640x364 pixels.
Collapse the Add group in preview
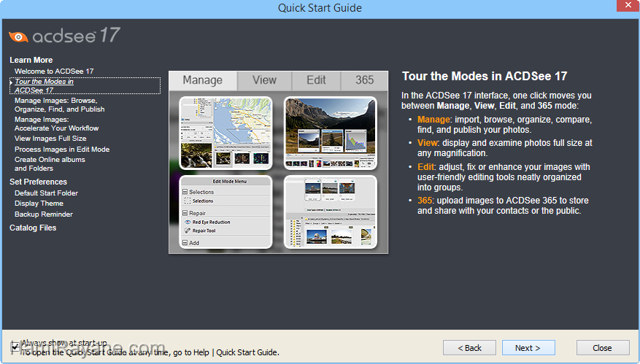tap(185, 243)
